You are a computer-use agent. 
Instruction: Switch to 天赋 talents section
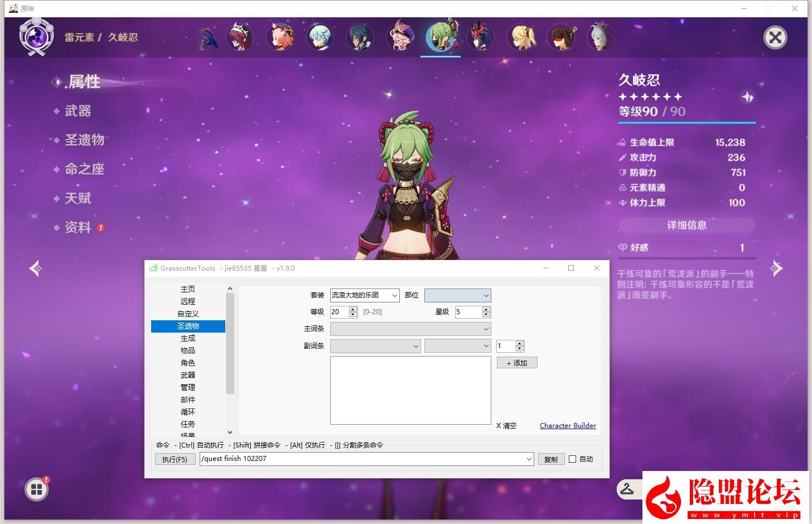click(x=78, y=198)
